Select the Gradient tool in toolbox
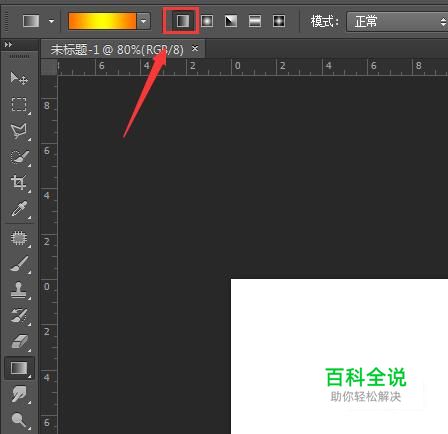Image resolution: width=448 pixels, height=434 pixels. coord(19,368)
